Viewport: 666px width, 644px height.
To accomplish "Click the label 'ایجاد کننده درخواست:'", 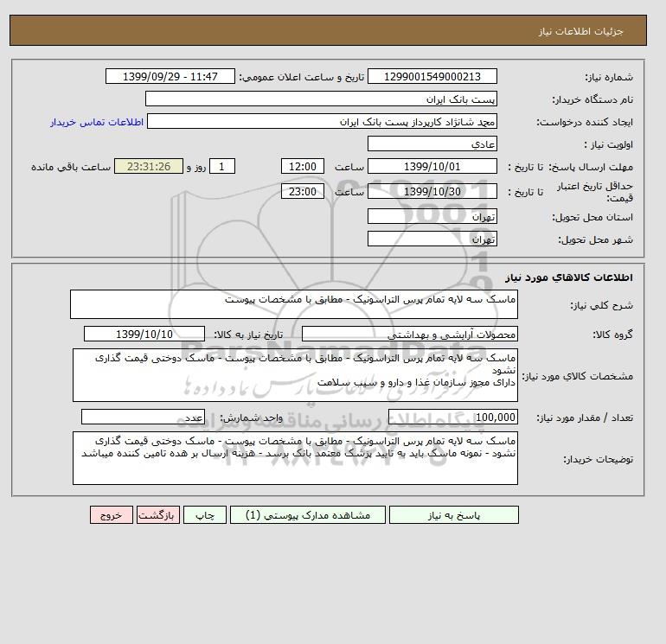I will [585, 122].
